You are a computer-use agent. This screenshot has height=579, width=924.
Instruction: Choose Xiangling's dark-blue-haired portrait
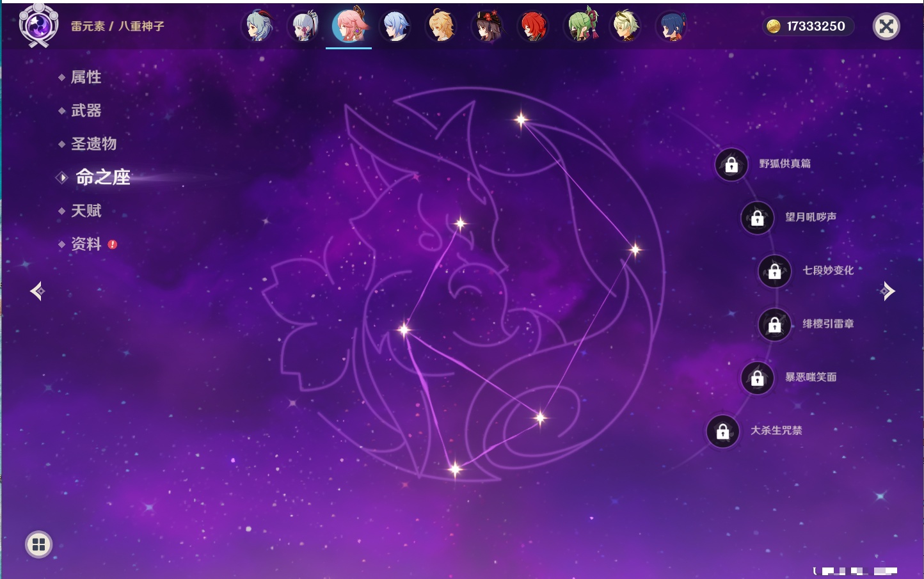pos(671,26)
